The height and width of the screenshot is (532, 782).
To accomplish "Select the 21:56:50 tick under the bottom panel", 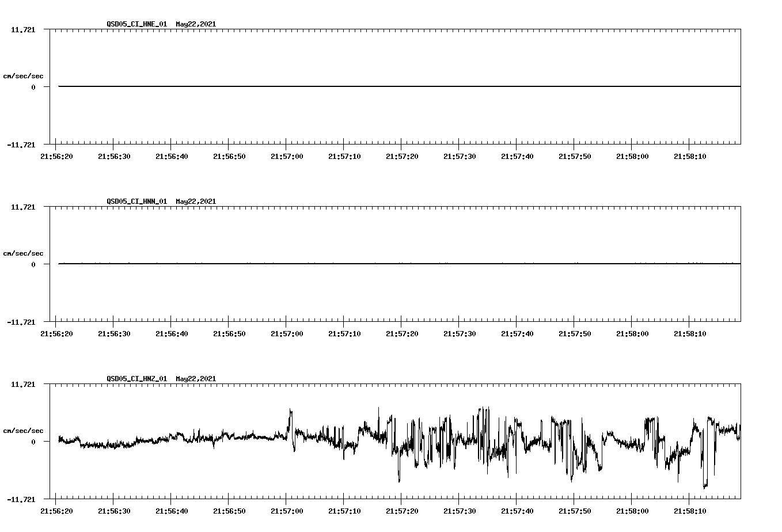I will (231, 510).
